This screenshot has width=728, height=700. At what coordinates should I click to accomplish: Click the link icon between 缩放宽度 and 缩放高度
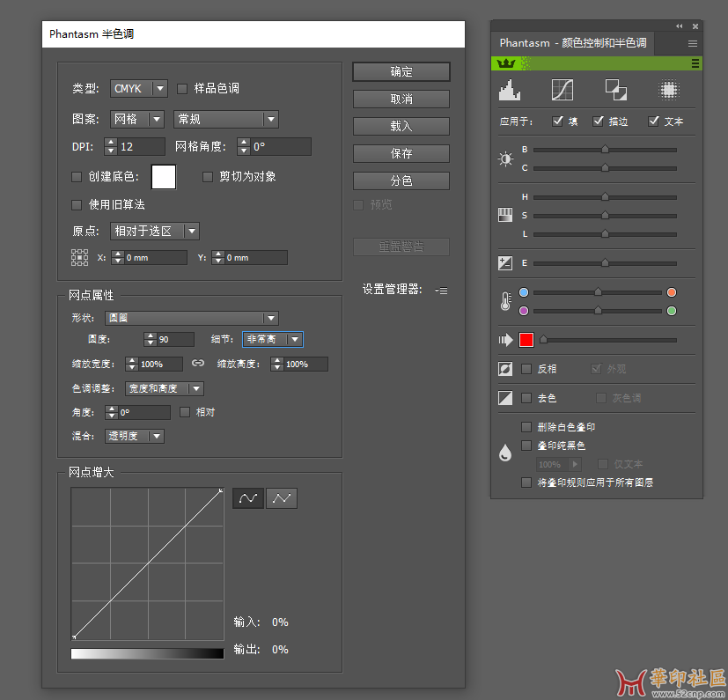(x=198, y=364)
